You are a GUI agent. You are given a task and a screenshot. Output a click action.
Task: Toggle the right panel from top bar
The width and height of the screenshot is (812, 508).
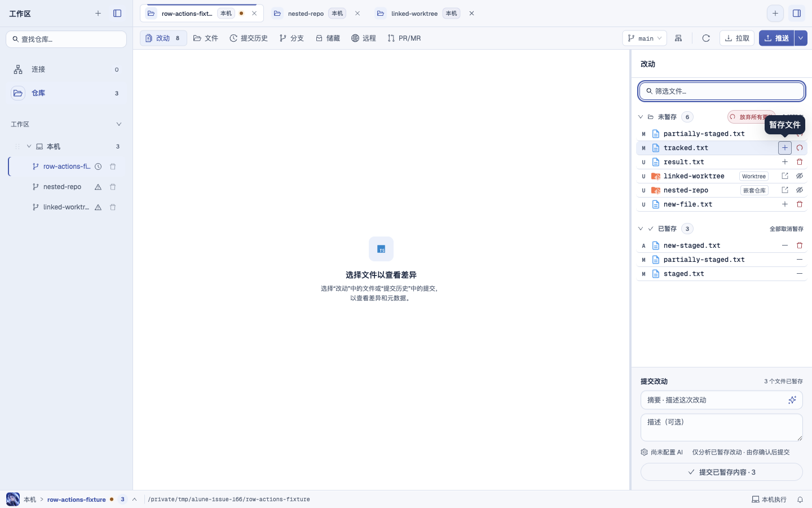[x=797, y=14]
